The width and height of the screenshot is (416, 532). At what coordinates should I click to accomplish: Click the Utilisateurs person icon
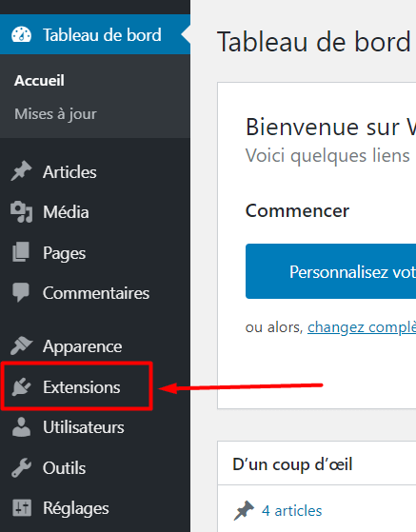[x=21, y=426]
